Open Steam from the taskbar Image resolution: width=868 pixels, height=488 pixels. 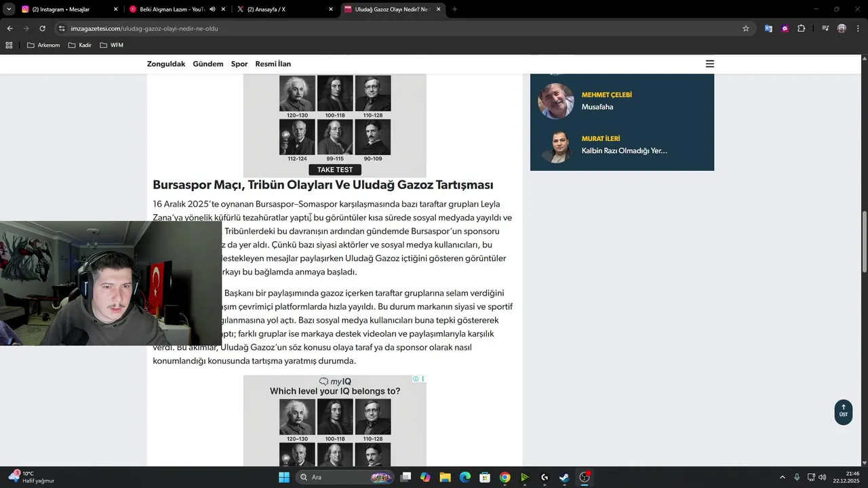coord(564,477)
